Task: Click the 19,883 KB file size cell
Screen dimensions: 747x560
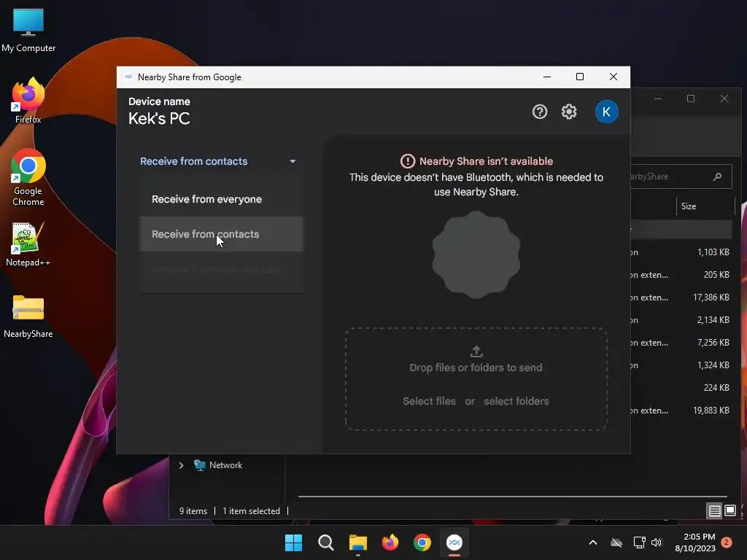Action: [711, 411]
